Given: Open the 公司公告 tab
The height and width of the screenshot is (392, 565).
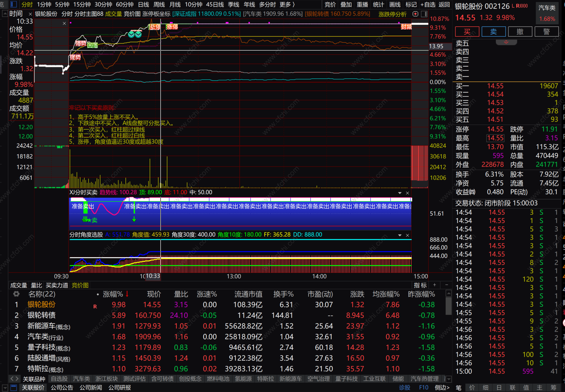Looking at the screenshot, I should click(62, 388).
